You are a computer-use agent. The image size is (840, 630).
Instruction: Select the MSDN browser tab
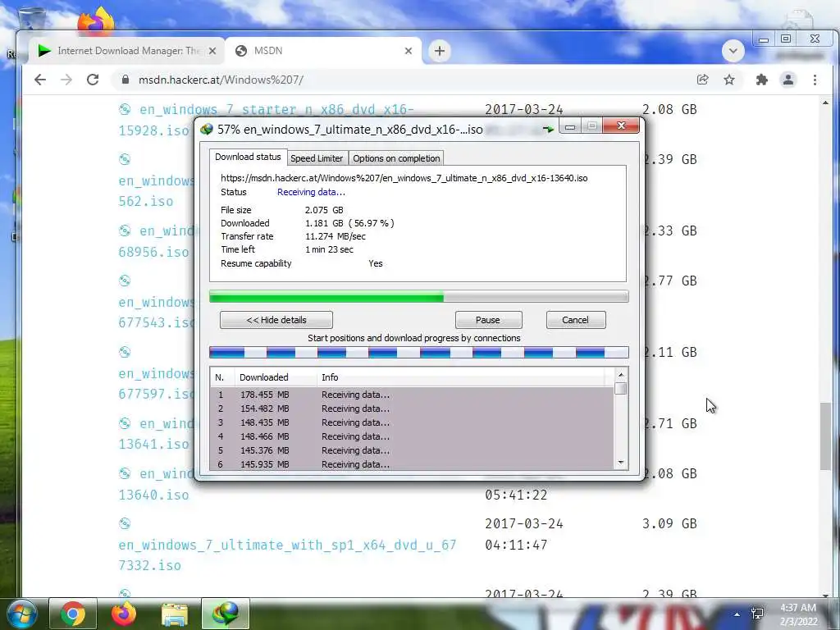(x=323, y=51)
